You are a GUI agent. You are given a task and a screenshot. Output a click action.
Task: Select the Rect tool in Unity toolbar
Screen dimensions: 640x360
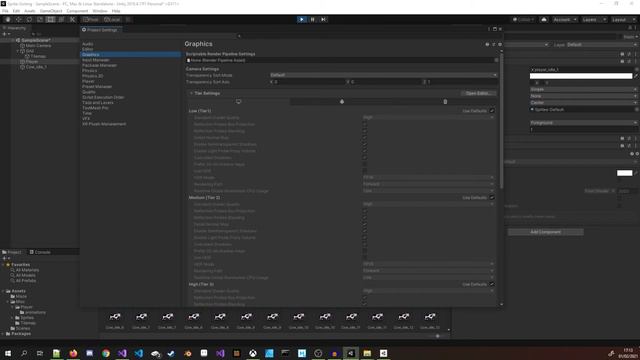click(x=51, y=19)
